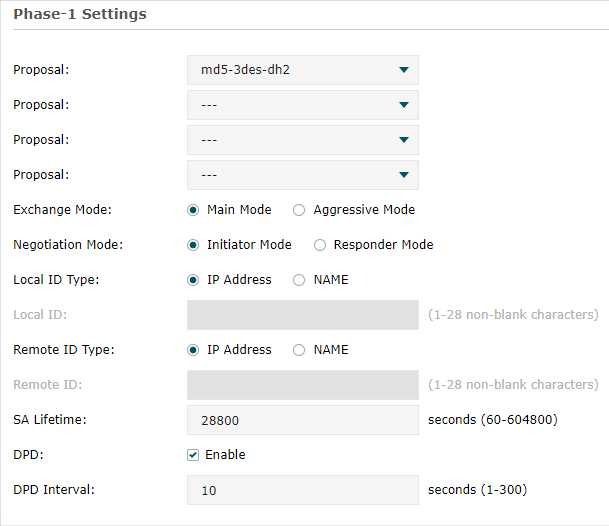Click the Local ID text field

point(303,315)
